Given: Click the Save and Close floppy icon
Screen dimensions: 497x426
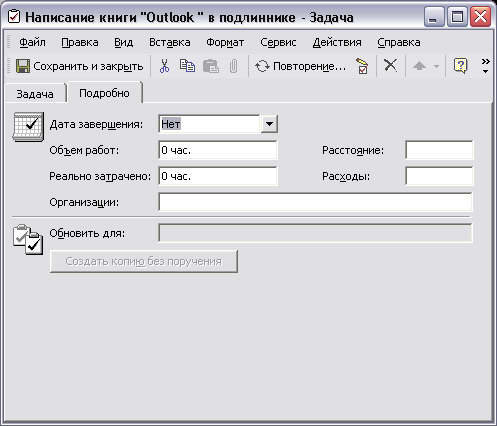Looking at the screenshot, I should pyautogui.click(x=23, y=66).
